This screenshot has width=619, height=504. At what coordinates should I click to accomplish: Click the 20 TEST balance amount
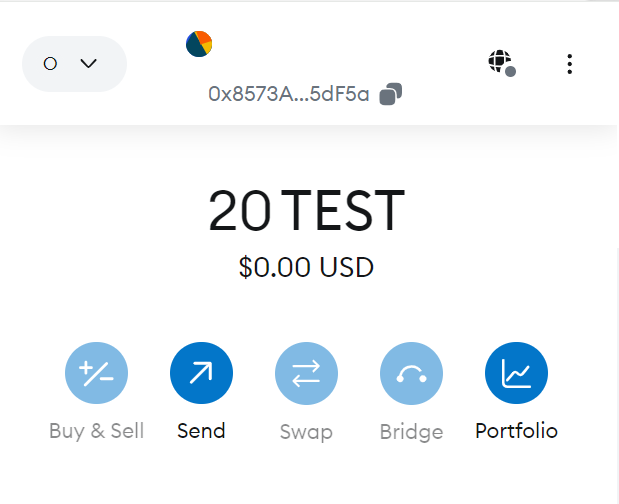click(x=307, y=211)
